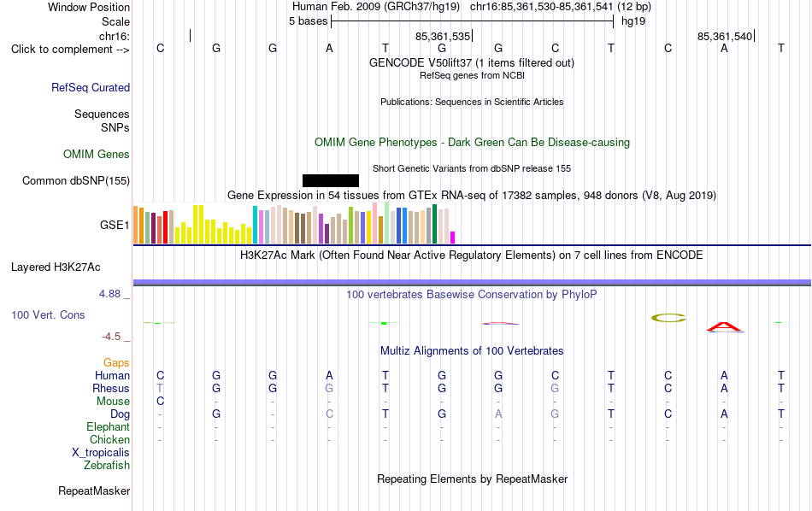Click the Chicken species label
Screen dimensions: 812x511
pyautogui.click(x=109, y=439)
